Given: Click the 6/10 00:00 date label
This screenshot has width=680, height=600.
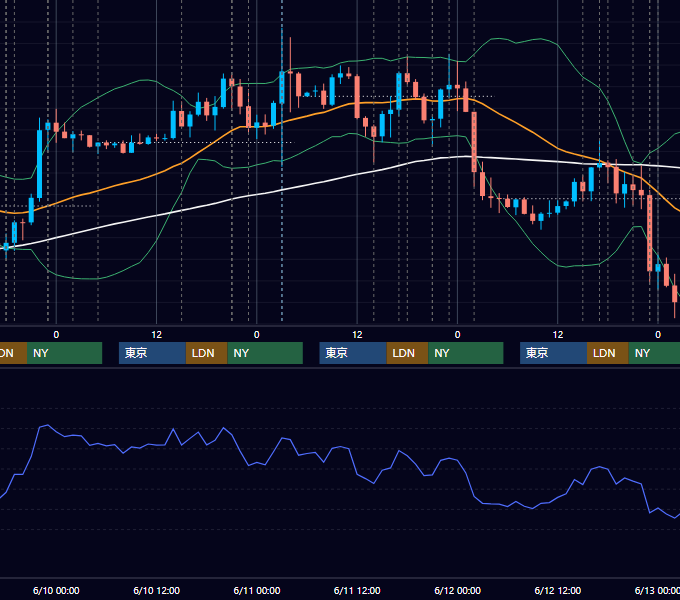Looking at the screenshot, I should pyautogui.click(x=56, y=590).
